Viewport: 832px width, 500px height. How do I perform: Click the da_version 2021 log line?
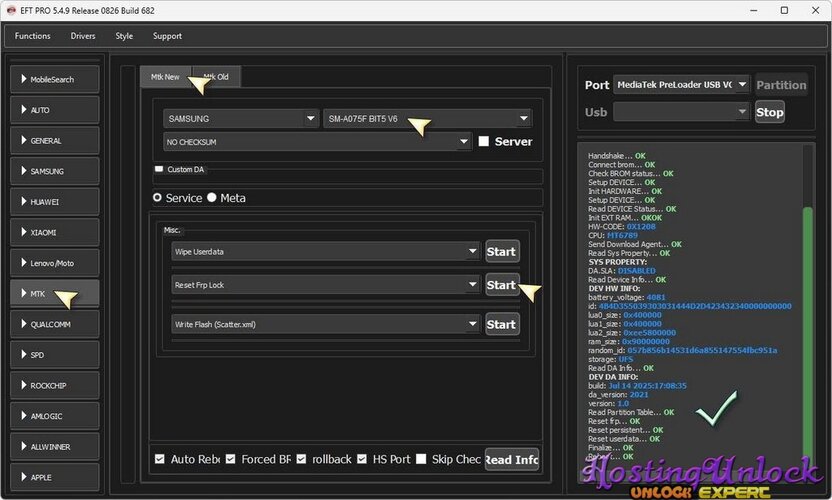(618, 394)
